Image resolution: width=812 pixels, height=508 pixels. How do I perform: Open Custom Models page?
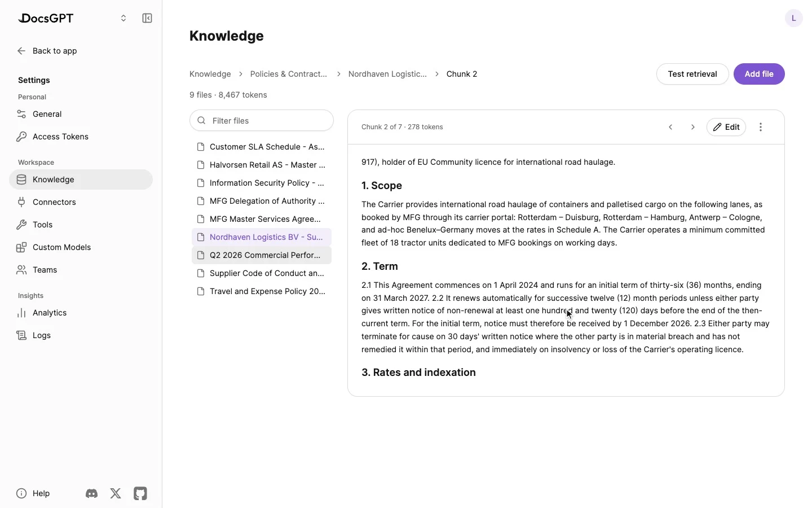[x=81, y=247]
